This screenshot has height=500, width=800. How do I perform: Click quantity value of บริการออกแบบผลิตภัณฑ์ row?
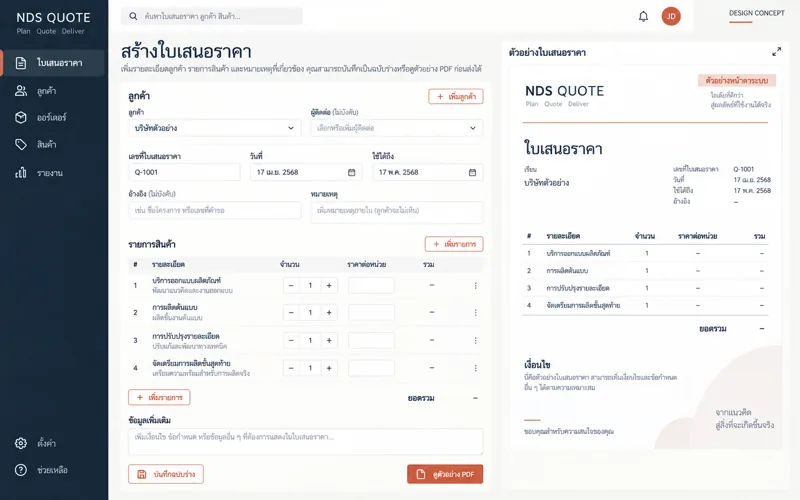coord(310,285)
